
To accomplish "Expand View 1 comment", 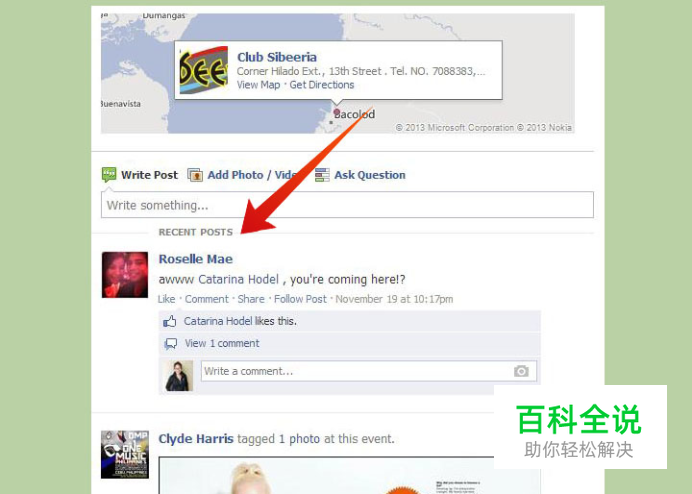I will [x=222, y=343].
